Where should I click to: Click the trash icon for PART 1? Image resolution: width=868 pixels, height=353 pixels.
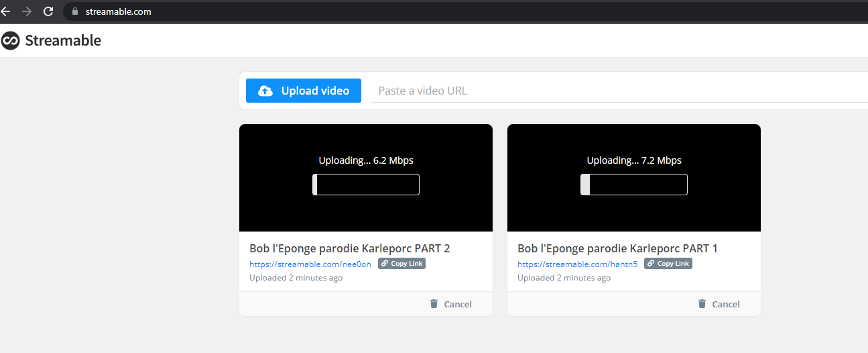(x=702, y=304)
